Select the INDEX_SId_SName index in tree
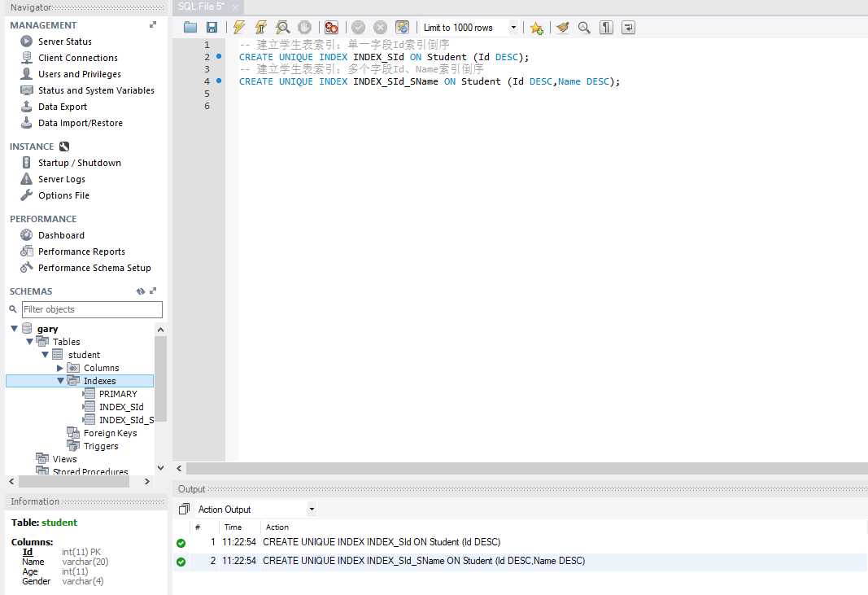 tap(126, 420)
